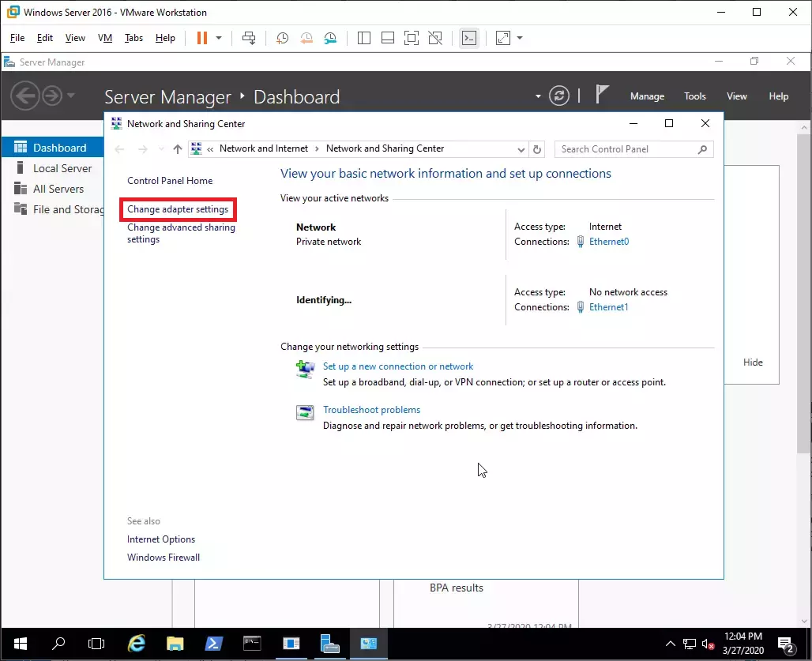Open the Ethernet1 connection status
The width and height of the screenshot is (812, 661).
coord(608,307)
